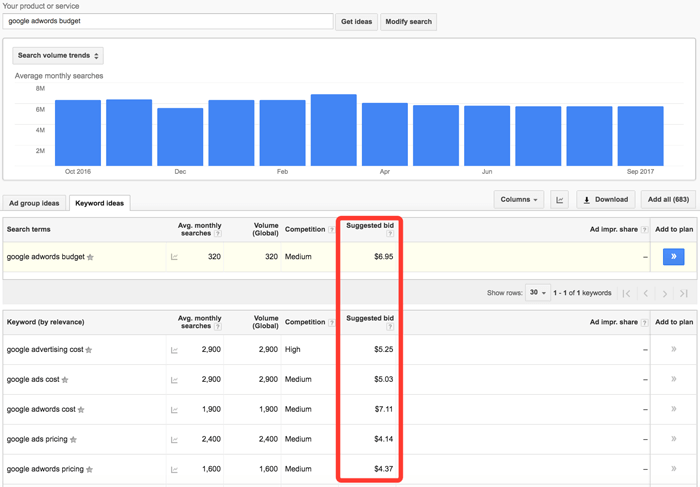Sort by the Search terms header
The image size is (700, 487).
point(29,229)
